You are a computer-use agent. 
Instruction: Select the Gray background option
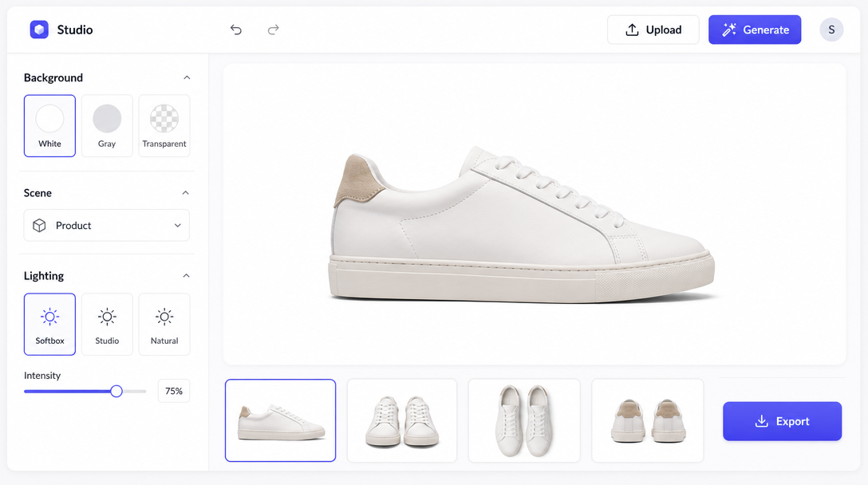point(107,126)
